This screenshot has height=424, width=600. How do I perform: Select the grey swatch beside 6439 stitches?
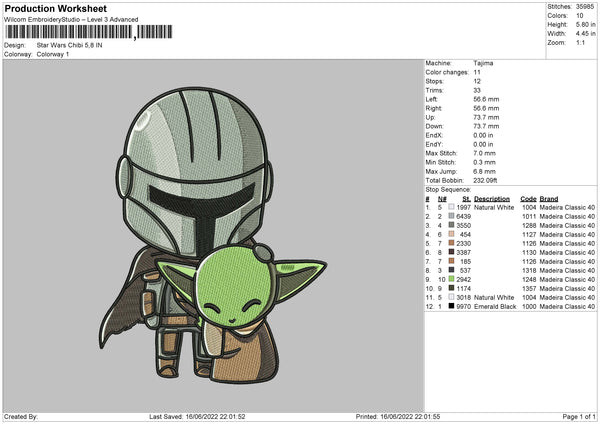coord(452,216)
